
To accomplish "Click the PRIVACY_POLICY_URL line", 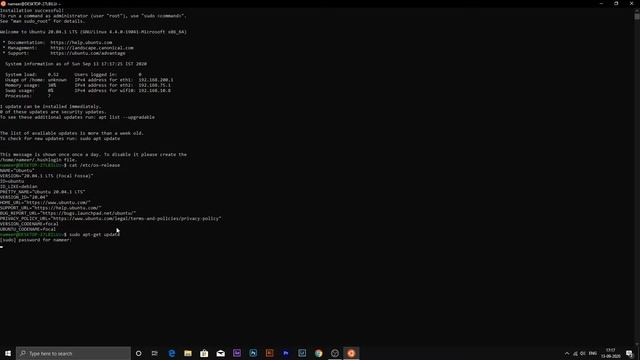I will [110, 219].
